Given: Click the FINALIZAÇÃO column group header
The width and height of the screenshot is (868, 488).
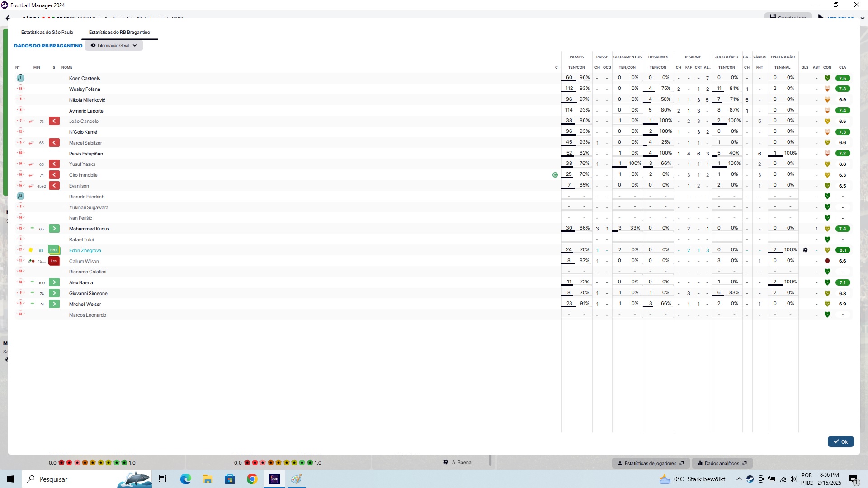Looking at the screenshot, I should coord(783,57).
